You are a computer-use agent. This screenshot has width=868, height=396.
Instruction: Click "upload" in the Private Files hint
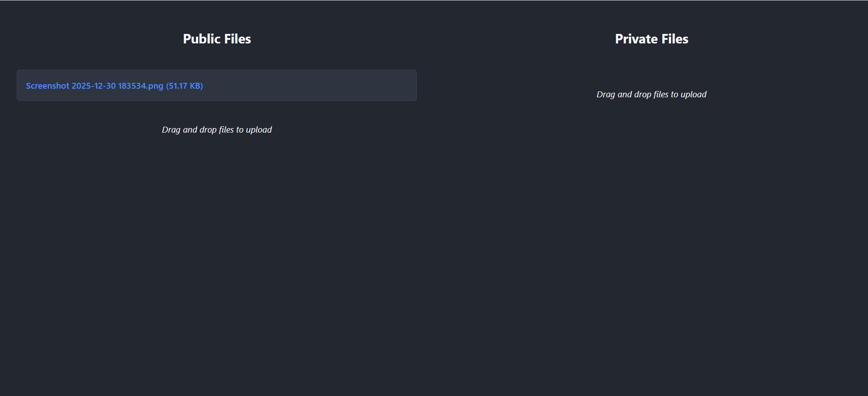pyautogui.click(x=693, y=95)
